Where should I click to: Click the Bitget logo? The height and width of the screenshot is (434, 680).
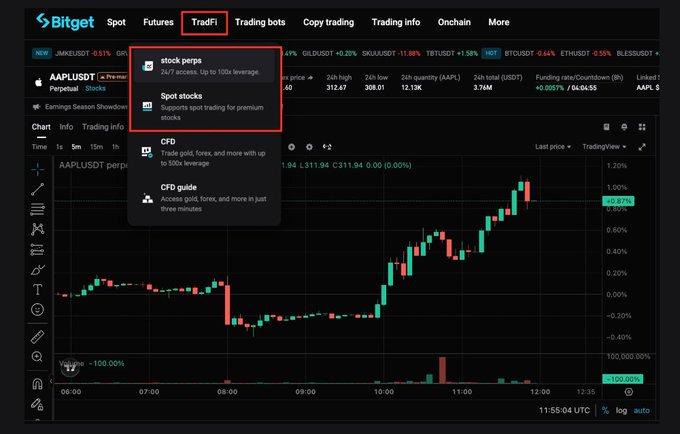[x=65, y=22]
